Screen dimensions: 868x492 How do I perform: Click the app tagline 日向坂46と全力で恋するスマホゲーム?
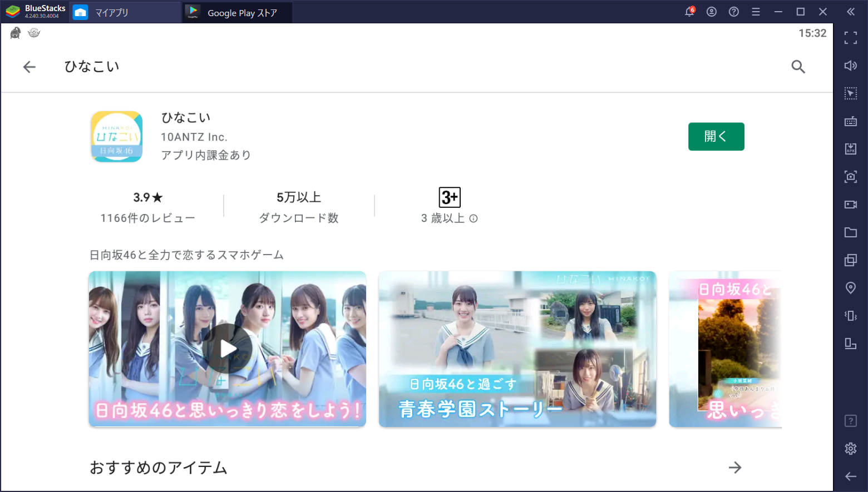(187, 255)
